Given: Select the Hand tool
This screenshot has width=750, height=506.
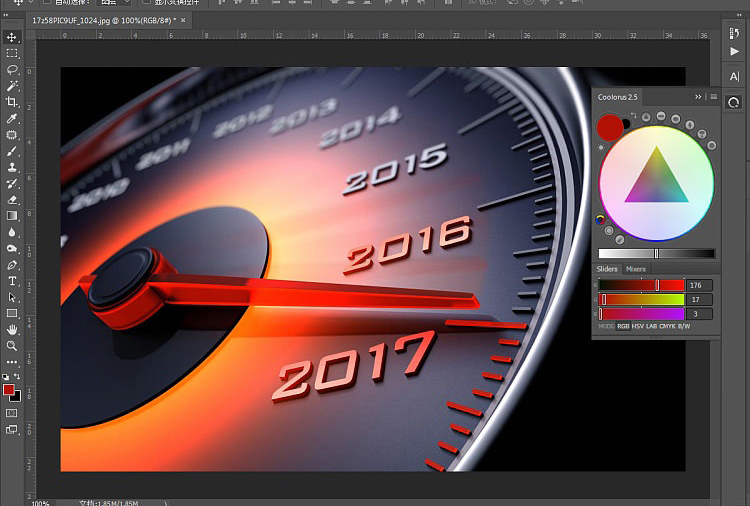Looking at the screenshot, I should click(11, 330).
